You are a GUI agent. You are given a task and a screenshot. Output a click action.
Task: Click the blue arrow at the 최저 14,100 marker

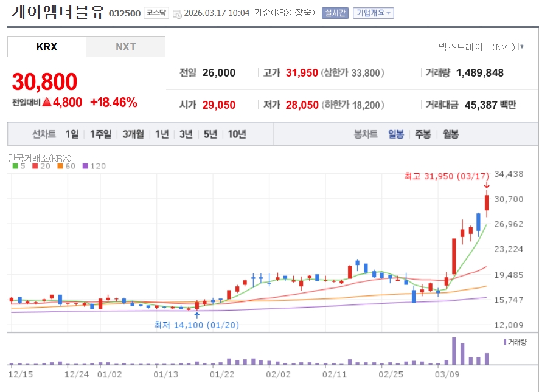(x=196, y=315)
